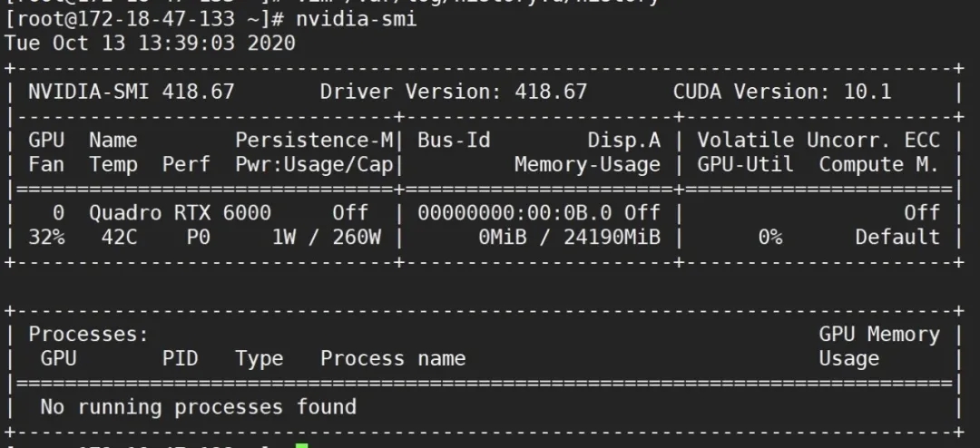The width and height of the screenshot is (980, 448).
Task: Click the Volatile Uncorr. ECC header
Action: (x=818, y=140)
